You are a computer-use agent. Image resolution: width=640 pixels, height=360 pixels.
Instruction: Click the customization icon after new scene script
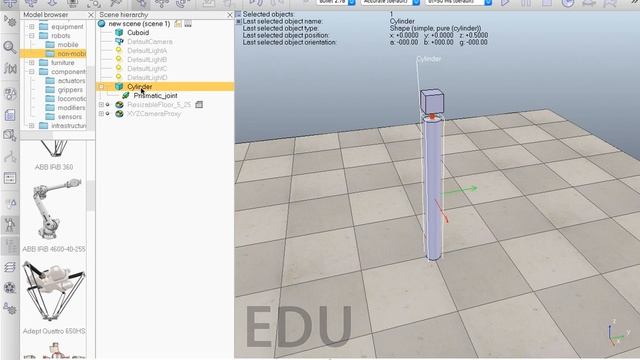188,24
